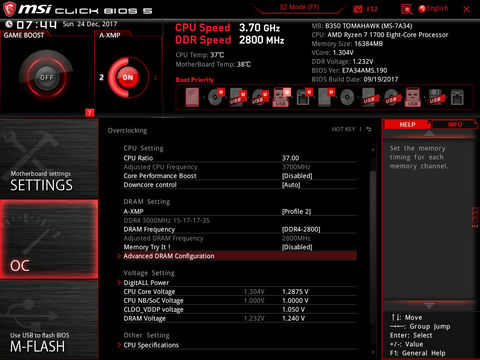Click the MB: B350 TOMAHAWK text
Image resolution: width=480 pixels, height=360 pixels.
pos(362,26)
